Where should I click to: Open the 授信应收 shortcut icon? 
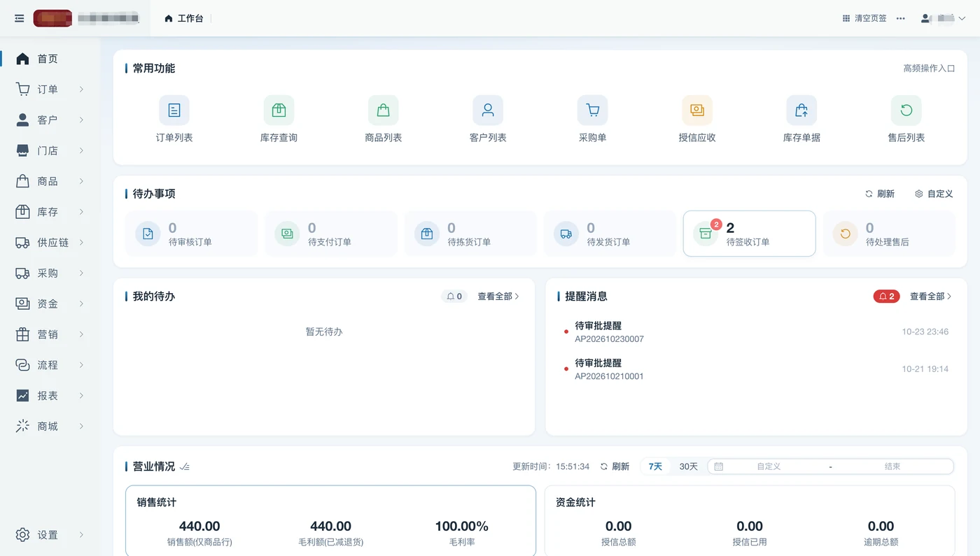pyautogui.click(x=697, y=111)
